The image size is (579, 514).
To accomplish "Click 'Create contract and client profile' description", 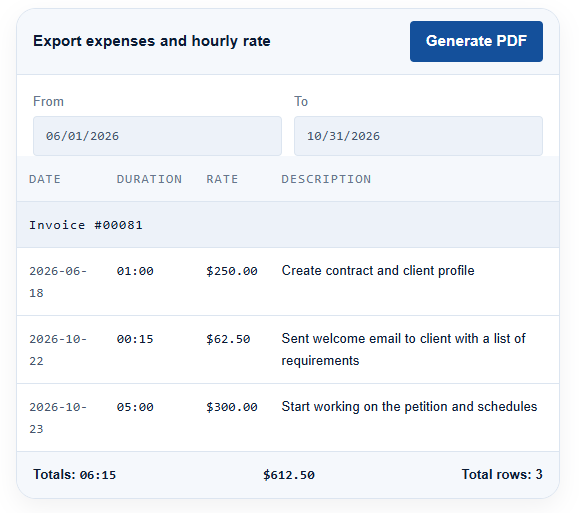I will coord(378,271).
